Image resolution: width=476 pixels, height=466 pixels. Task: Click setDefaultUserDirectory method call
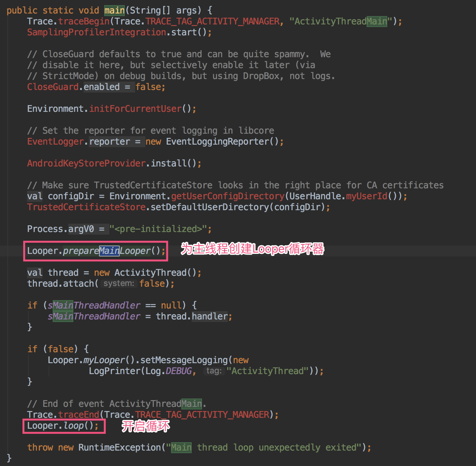tap(210, 207)
